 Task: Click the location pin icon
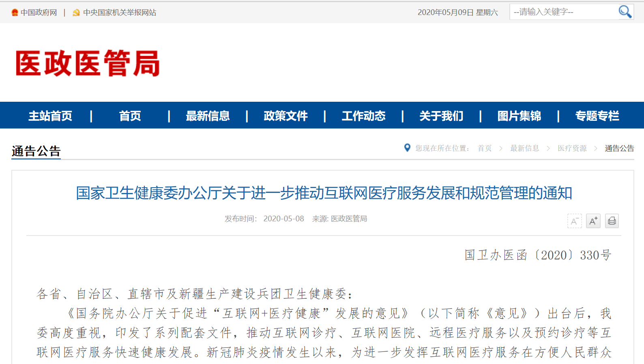(x=407, y=148)
